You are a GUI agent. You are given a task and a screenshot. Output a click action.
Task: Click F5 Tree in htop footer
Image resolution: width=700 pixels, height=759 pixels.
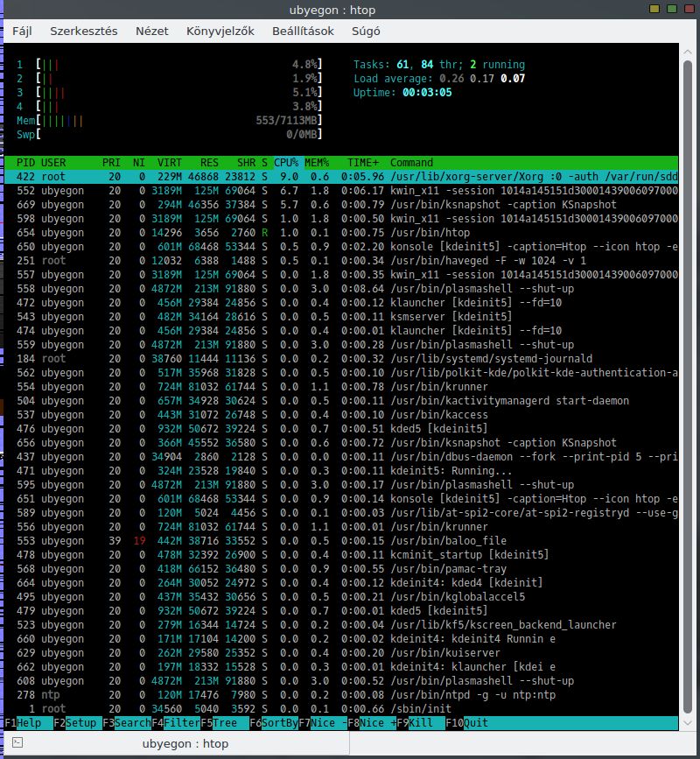[225, 723]
